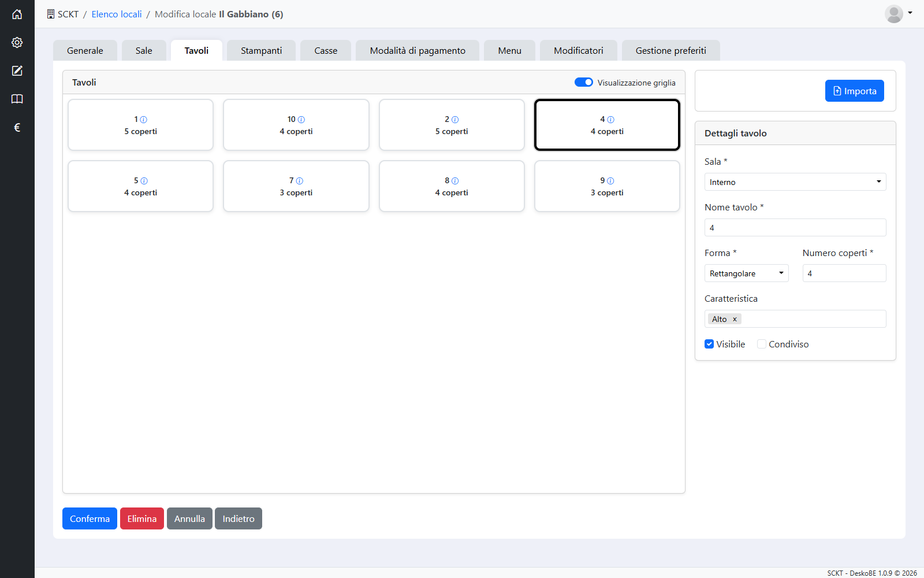Click the red Elimina button

(142, 518)
